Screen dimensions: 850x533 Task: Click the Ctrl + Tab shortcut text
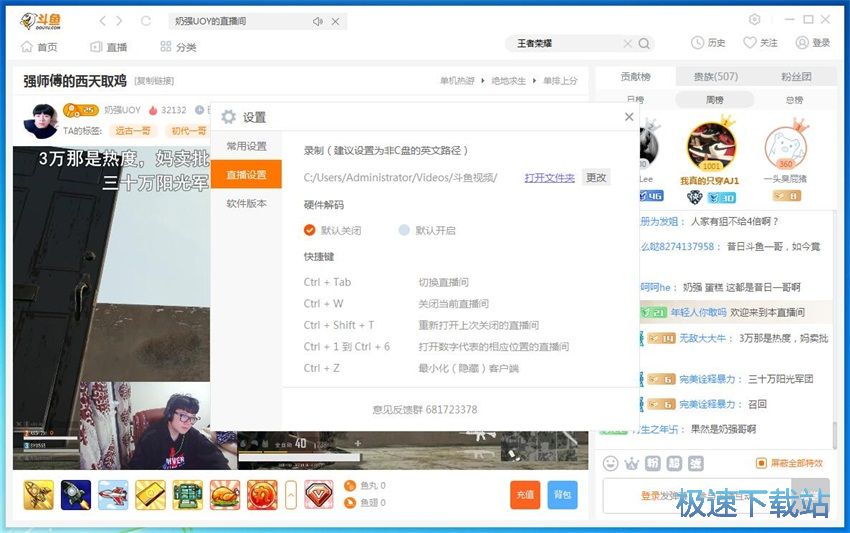click(x=327, y=282)
